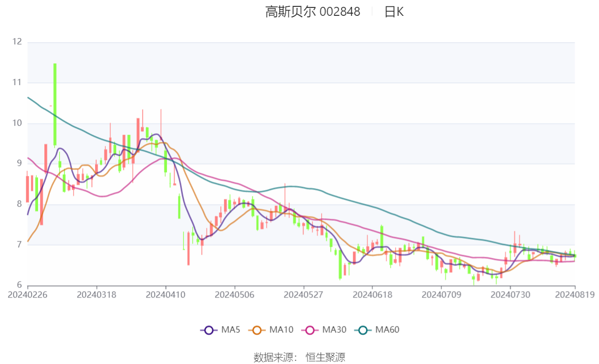Click the tall green candlestick near 11.5

[55, 105]
